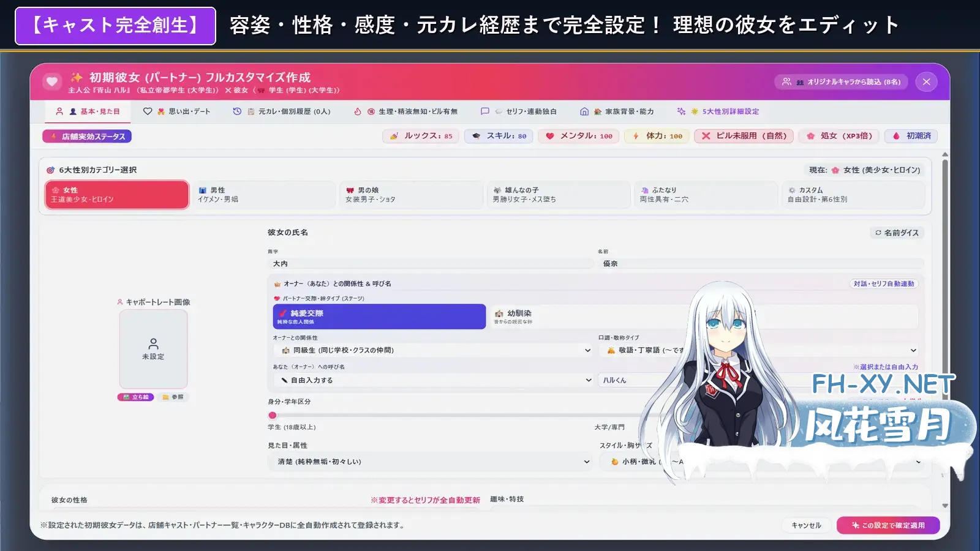
Task: Click オリジナルキャラから読込 (8名) button
Action: [841, 81]
